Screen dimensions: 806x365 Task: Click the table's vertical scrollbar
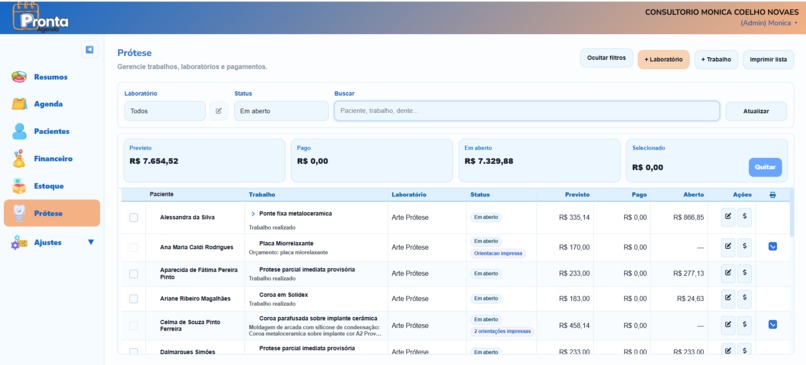[791, 212]
